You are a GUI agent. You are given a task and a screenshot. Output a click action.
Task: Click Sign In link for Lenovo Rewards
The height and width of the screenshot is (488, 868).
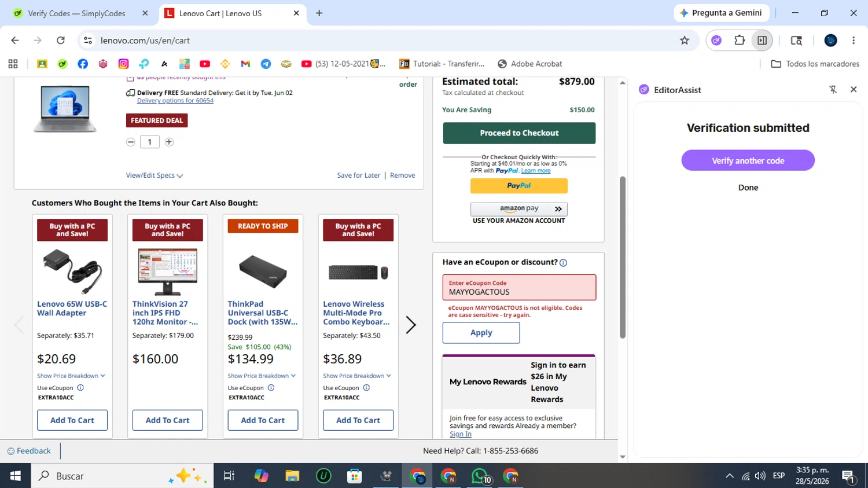point(461,434)
